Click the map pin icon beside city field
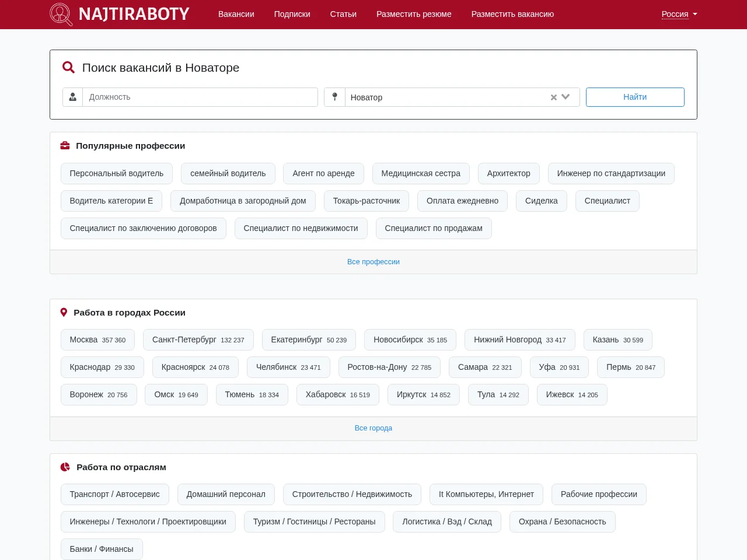The height and width of the screenshot is (560, 747). [x=334, y=97]
